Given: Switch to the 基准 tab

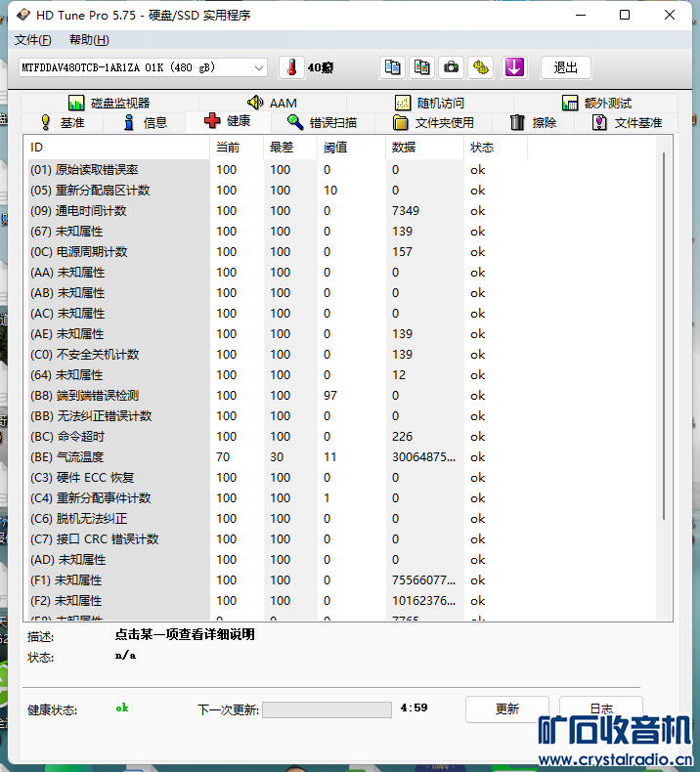Looking at the screenshot, I should tap(62, 122).
